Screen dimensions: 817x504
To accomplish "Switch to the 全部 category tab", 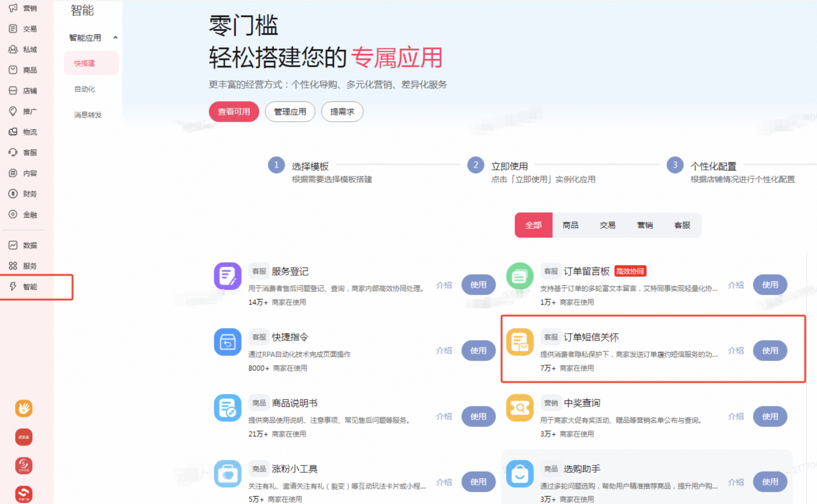I will (534, 225).
